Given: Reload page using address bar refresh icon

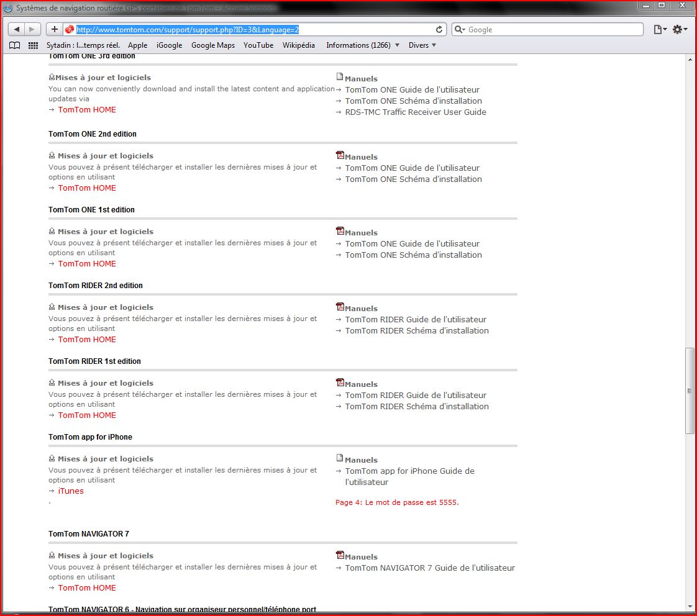Looking at the screenshot, I should pos(439,29).
